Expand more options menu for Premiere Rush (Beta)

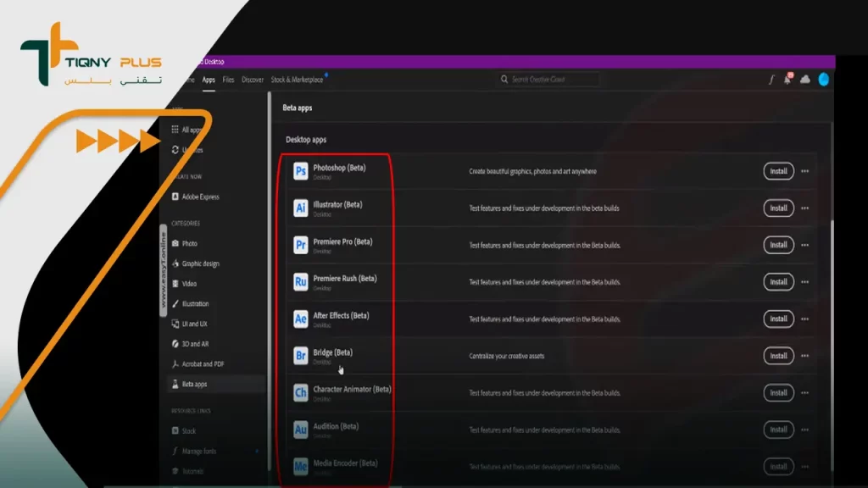coord(805,282)
